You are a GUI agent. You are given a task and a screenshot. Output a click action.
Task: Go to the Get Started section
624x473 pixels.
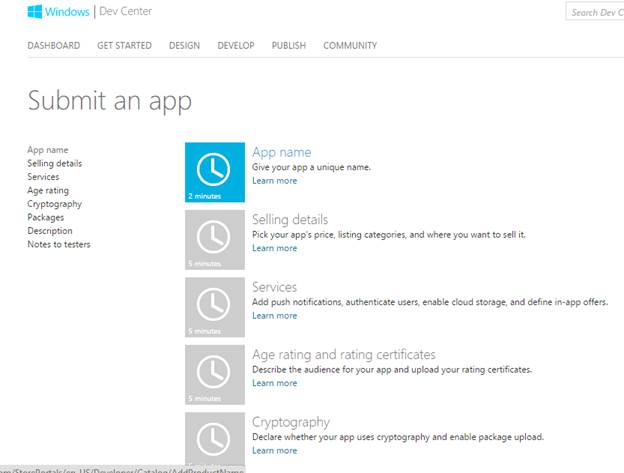[124, 46]
